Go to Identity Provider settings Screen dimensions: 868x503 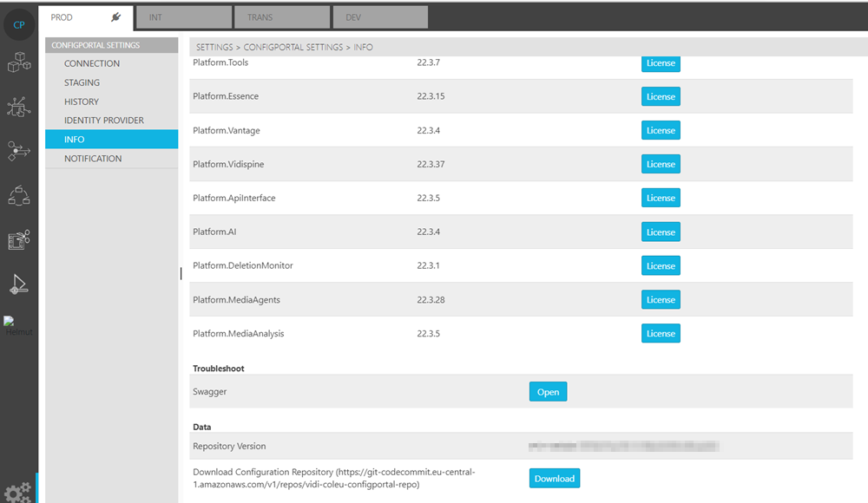[x=104, y=121]
